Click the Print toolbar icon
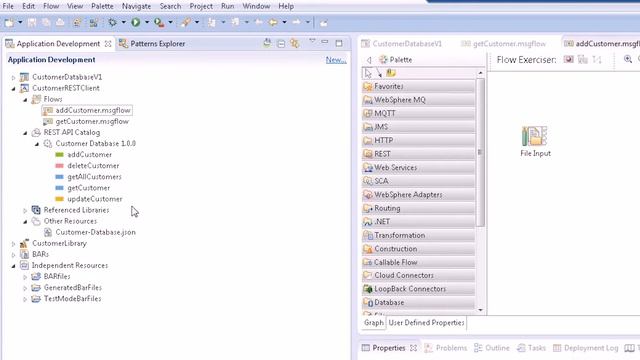The image size is (640, 360). point(60,23)
